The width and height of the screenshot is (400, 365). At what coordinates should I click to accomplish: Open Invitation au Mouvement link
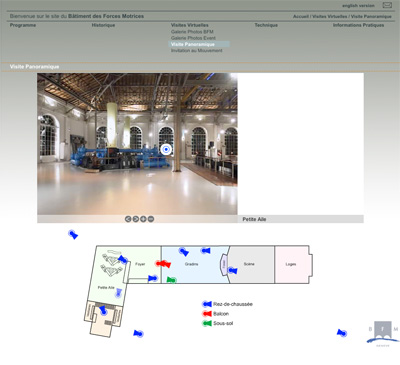196,51
